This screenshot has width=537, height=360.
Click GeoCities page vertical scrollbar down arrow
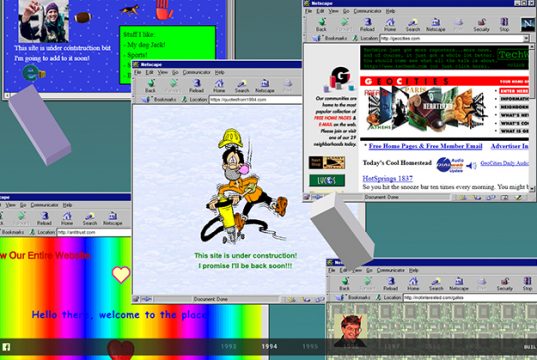(532, 189)
